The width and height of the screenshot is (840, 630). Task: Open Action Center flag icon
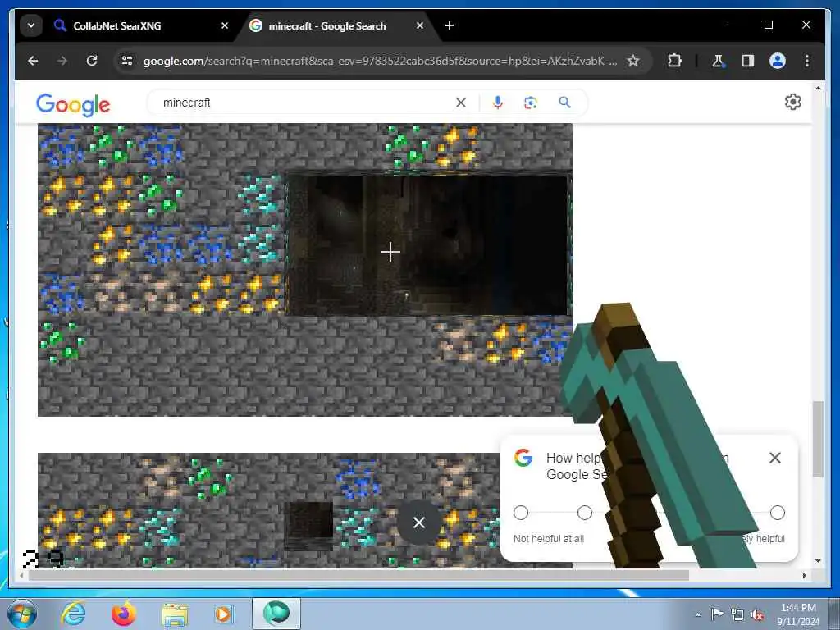(717, 614)
